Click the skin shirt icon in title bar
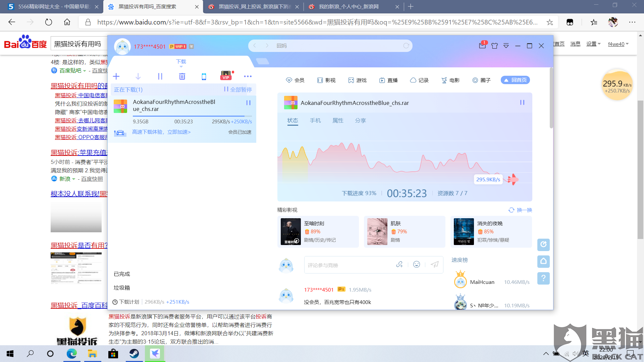The width and height of the screenshot is (644, 362). 494,46
